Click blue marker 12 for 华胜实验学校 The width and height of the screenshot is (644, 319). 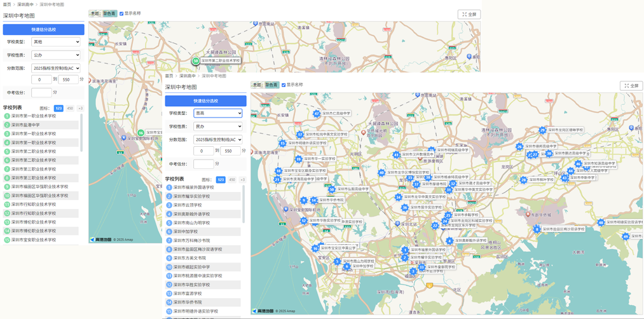(303, 221)
